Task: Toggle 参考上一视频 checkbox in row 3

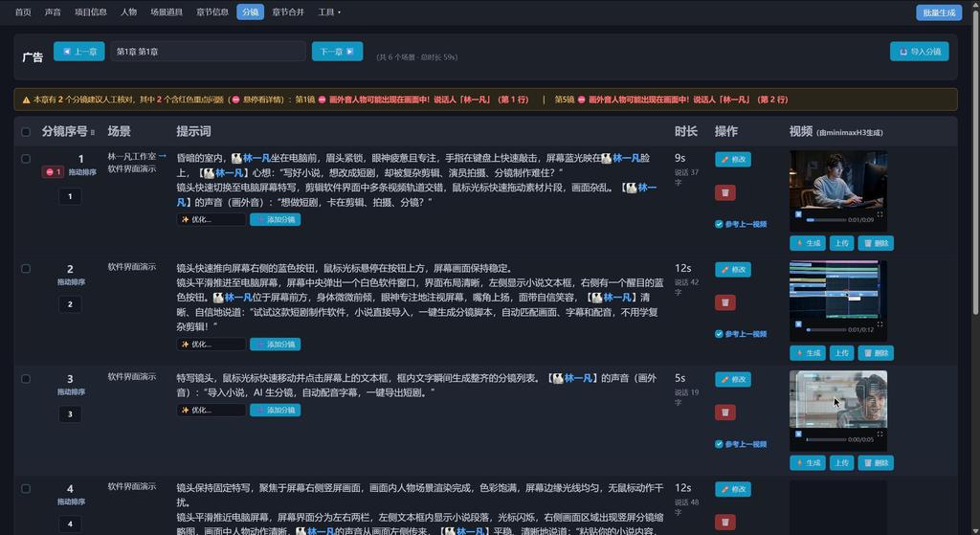Action: [x=719, y=444]
